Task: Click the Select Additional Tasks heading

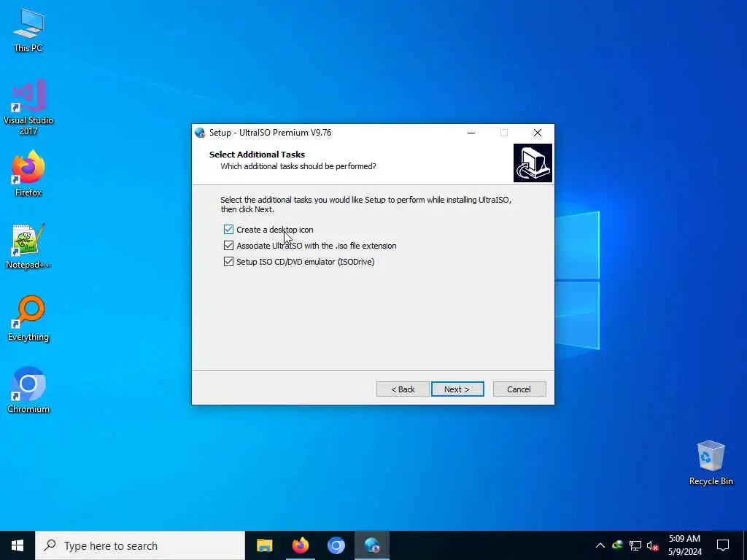Action: 257,155
